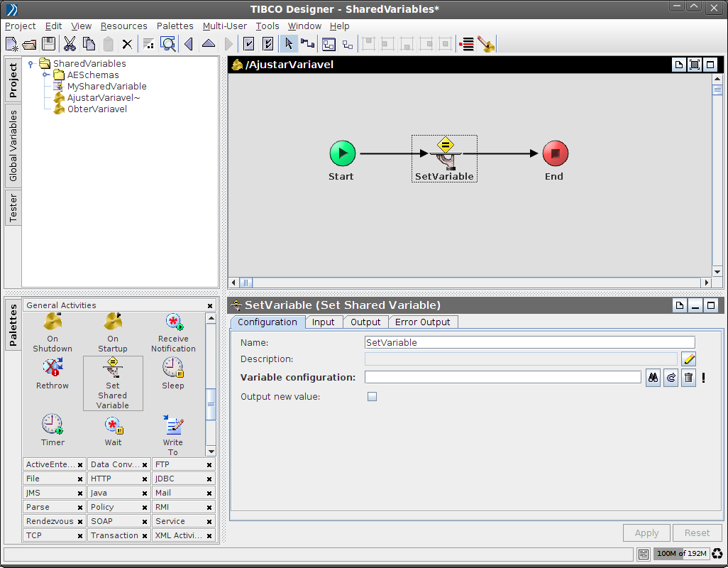
Task: Select AjustarVariavel~ in project tree
Action: coord(103,97)
